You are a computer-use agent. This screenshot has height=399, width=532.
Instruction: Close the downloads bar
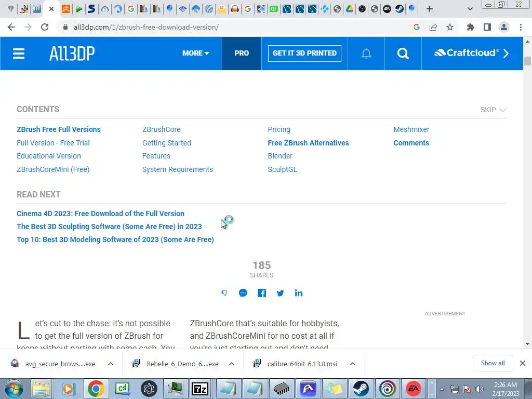click(x=523, y=363)
